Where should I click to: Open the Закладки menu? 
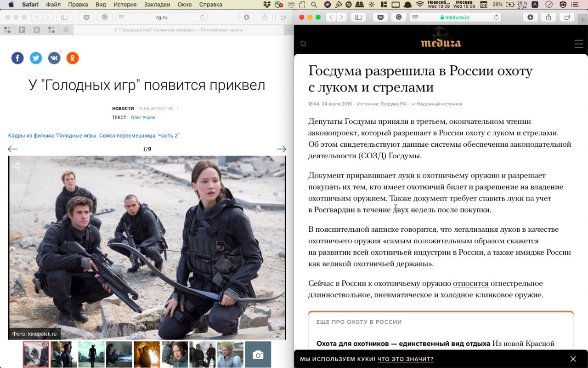158,5
